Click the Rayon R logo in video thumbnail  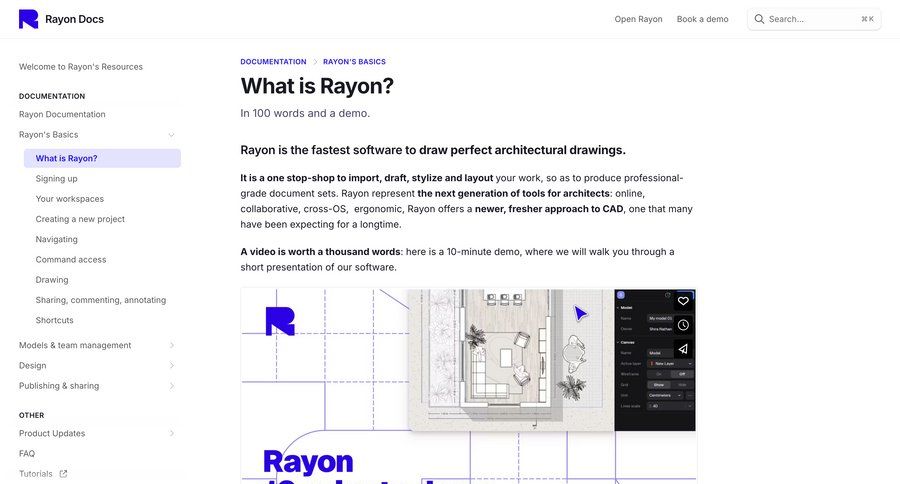280,321
